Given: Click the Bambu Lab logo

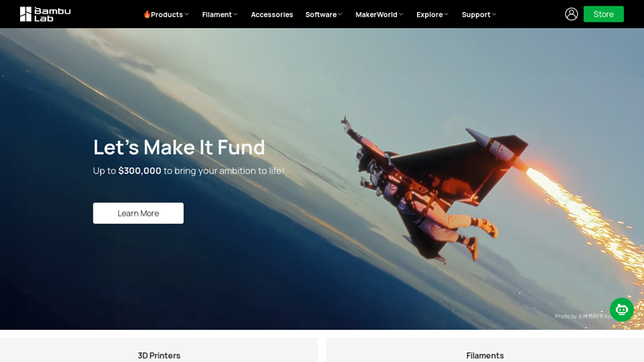Looking at the screenshot, I should tap(45, 14).
